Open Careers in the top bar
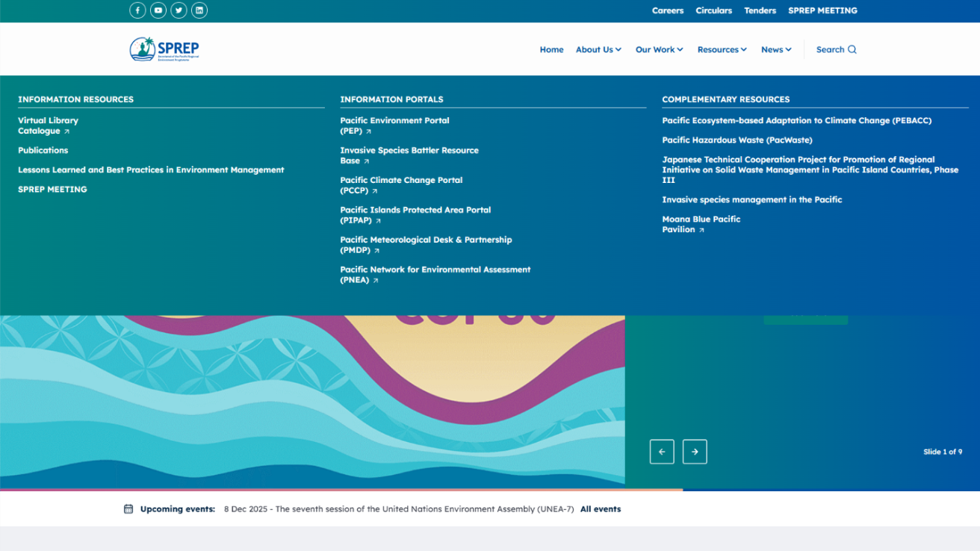The width and height of the screenshot is (980, 551). (x=667, y=10)
